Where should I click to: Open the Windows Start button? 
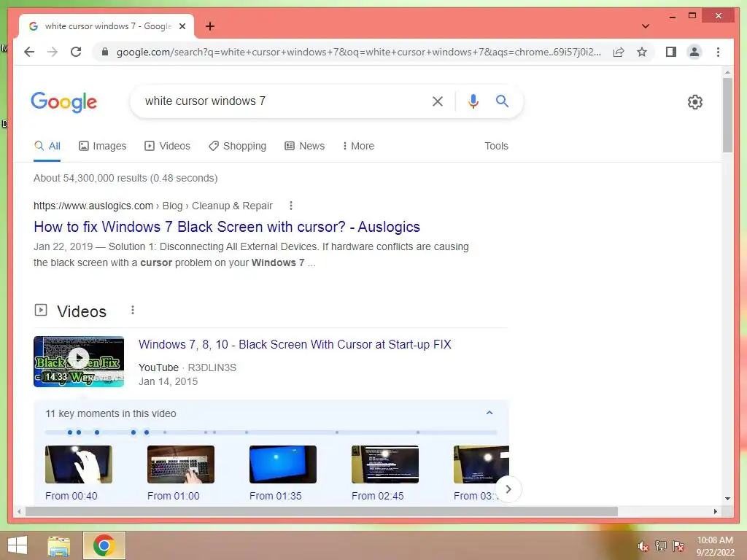tap(18, 545)
